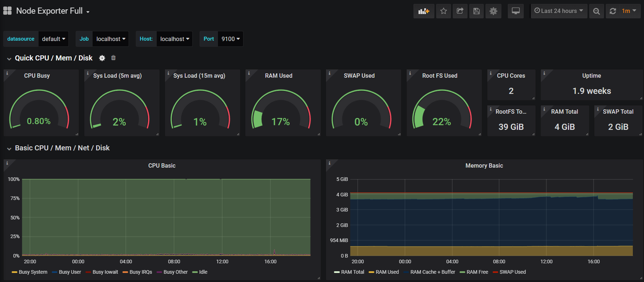644x282 pixels.
Task: Open the Grafana dashboards grid icon
Action: (8, 11)
